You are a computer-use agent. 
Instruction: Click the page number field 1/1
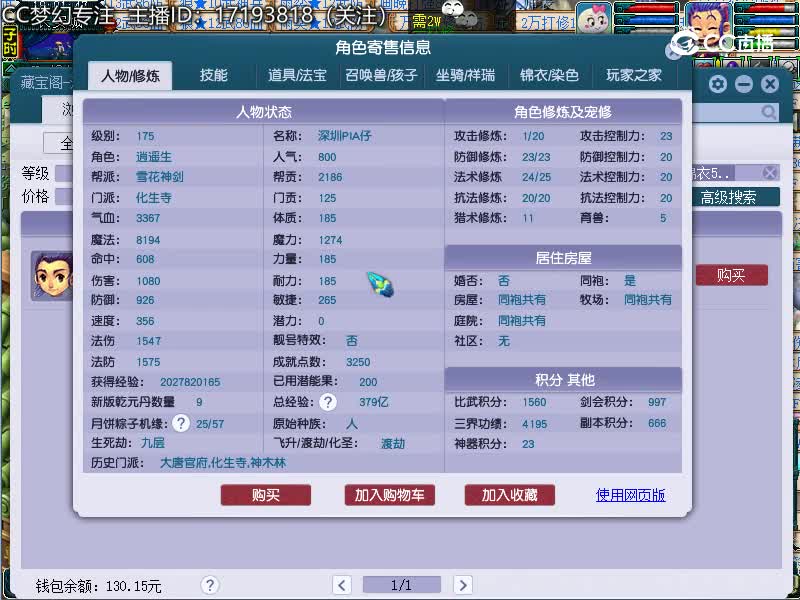coord(402,585)
